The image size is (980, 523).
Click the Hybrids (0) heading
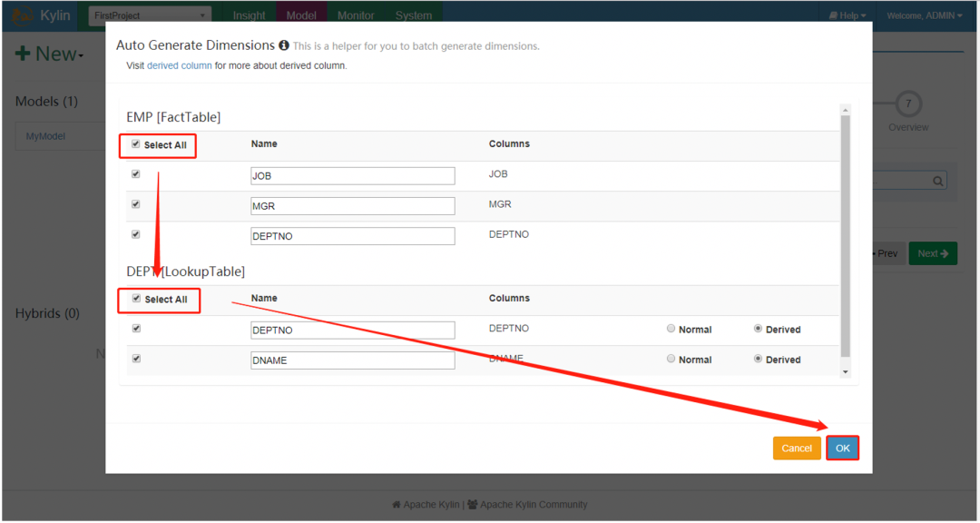(47, 313)
